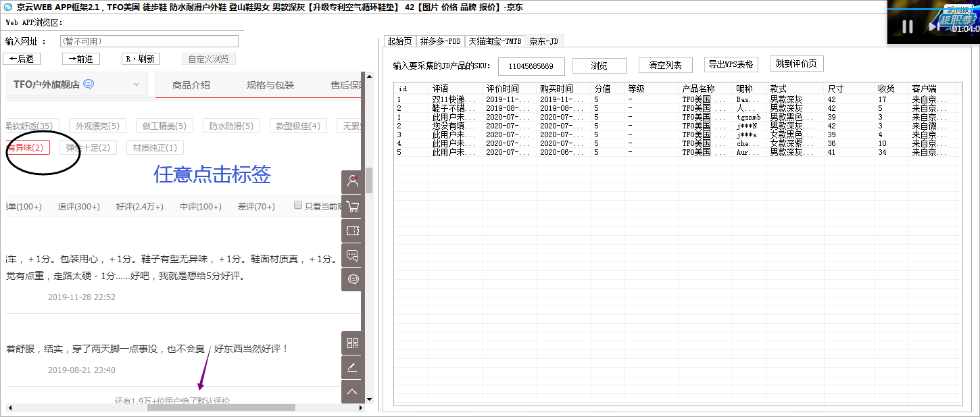Image resolution: width=980 pixels, height=417 pixels.
Task: Click the 客户端 column header
Action: [932, 89]
